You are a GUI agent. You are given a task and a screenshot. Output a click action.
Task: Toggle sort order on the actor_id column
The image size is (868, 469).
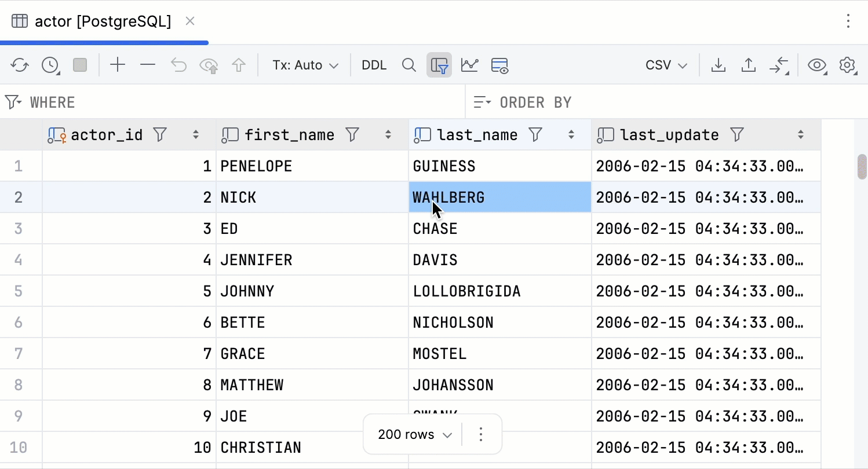tap(195, 134)
